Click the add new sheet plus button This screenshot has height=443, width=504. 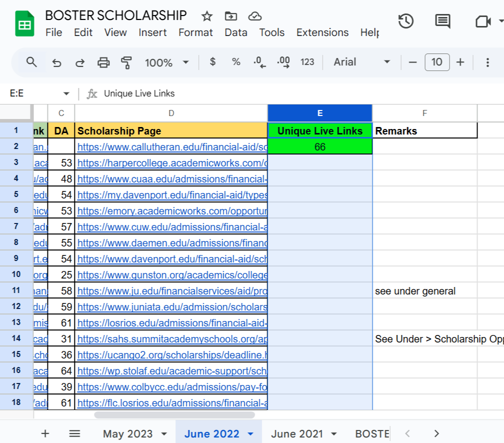tap(45, 433)
